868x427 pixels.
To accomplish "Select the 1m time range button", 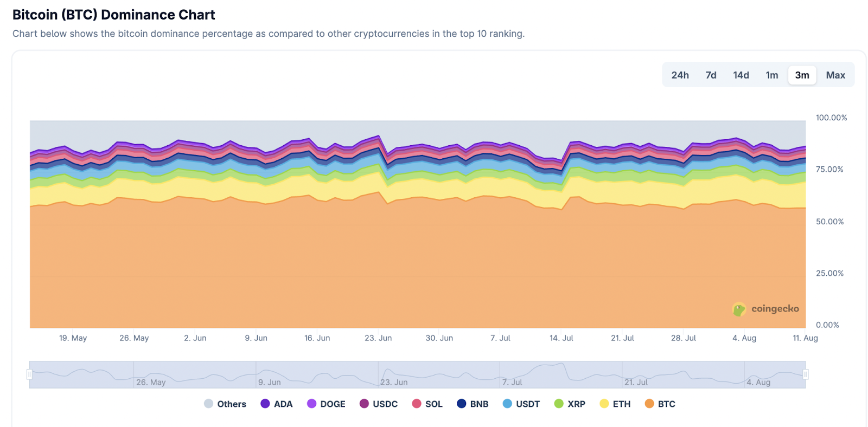I will tap(772, 75).
